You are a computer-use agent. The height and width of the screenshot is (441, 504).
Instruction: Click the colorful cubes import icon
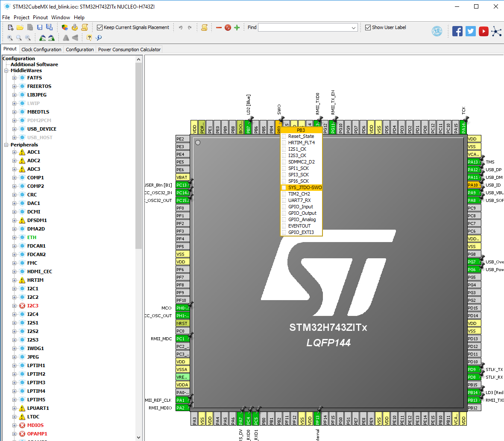pyautogui.click(x=64, y=28)
